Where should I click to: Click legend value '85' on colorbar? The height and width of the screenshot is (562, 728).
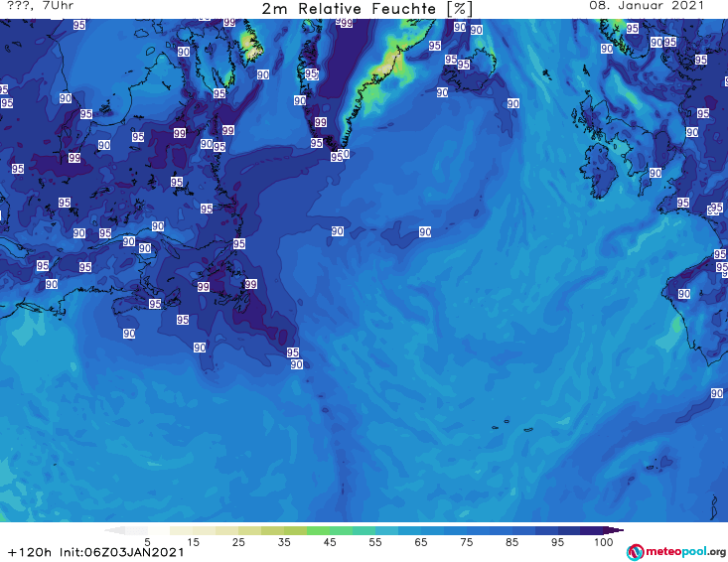pyautogui.click(x=511, y=542)
